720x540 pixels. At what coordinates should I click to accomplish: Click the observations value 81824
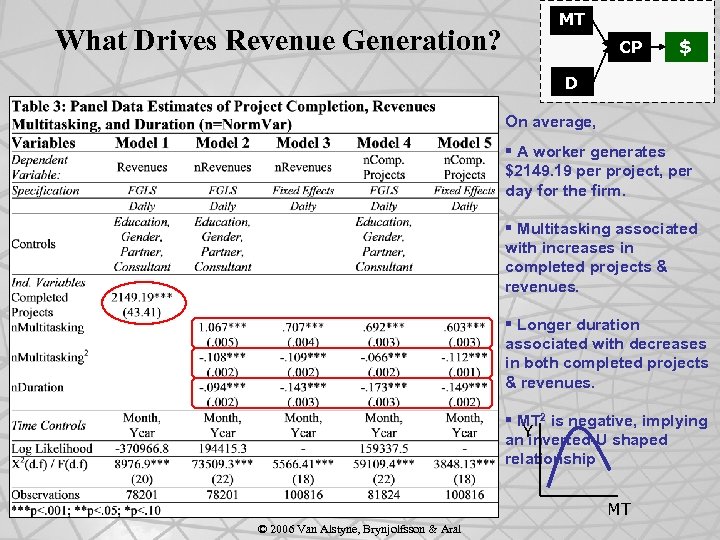point(384,495)
